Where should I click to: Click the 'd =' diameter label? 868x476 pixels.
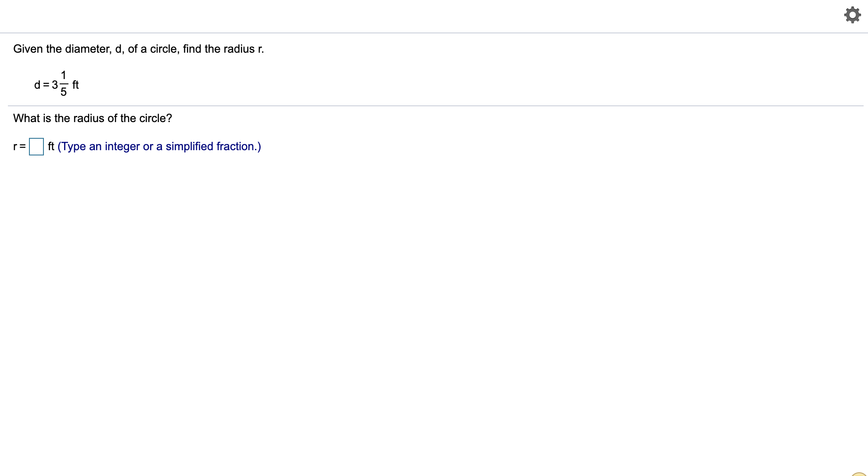pos(42,84)
